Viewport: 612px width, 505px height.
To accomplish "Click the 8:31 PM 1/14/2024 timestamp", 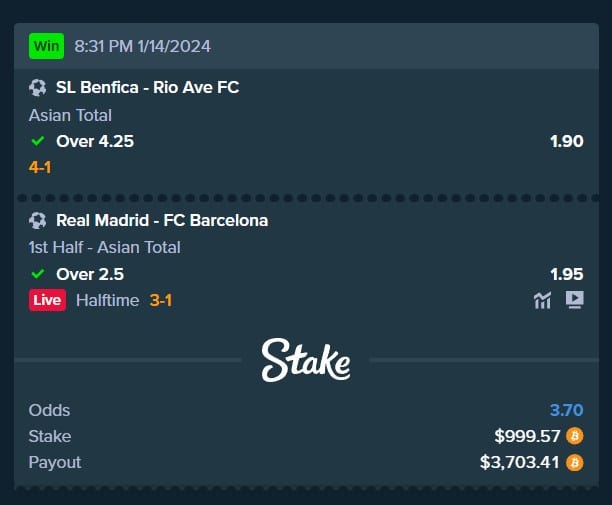I will coord(142,46).
